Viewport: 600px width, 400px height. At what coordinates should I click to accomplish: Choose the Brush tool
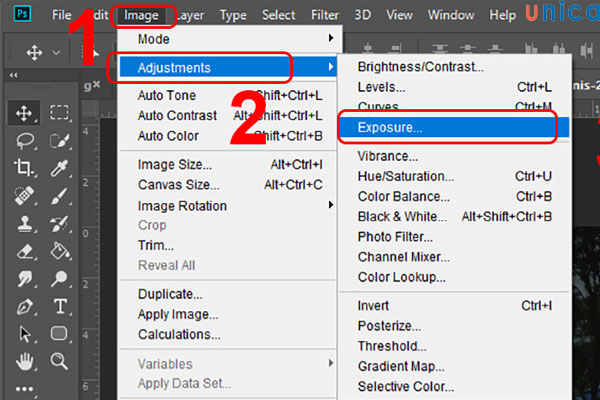click(x=59, y=197)
